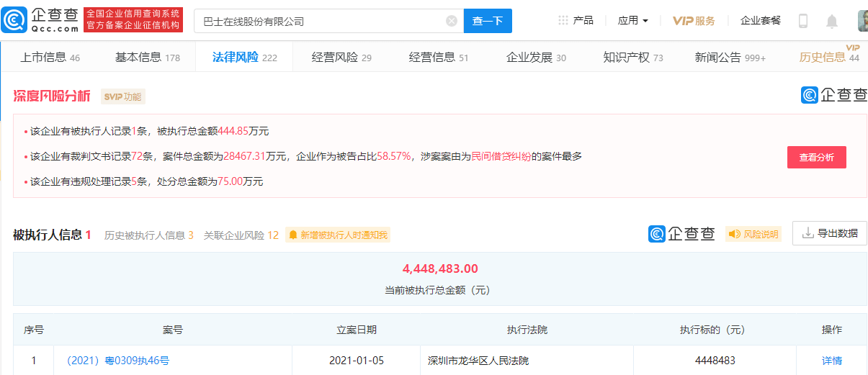Export data with 导出数据 button
868x375 pixels.
click(829, 233)
